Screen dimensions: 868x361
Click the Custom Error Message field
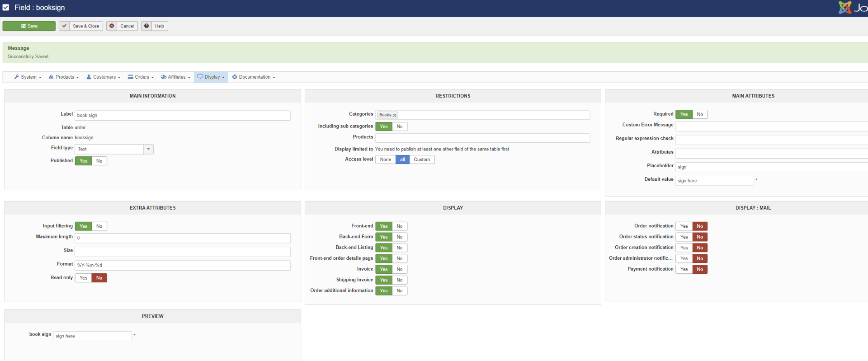click(772, 127)
